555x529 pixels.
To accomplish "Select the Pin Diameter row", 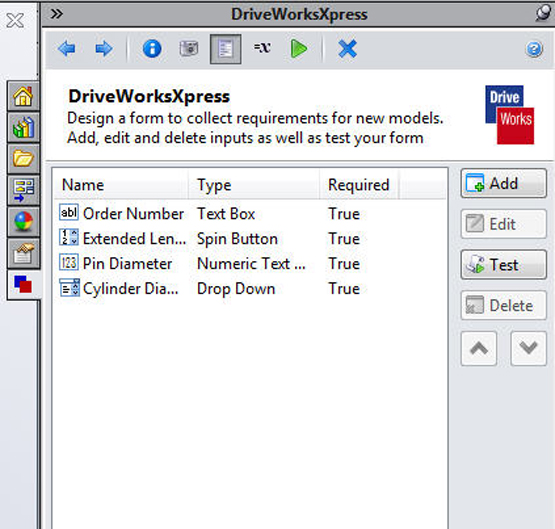I will pos(250,264).
